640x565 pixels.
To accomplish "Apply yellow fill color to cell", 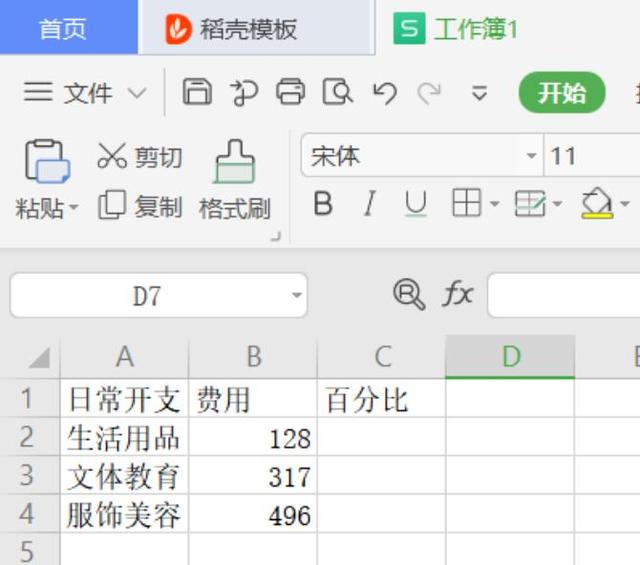I will tap(597, 203).
